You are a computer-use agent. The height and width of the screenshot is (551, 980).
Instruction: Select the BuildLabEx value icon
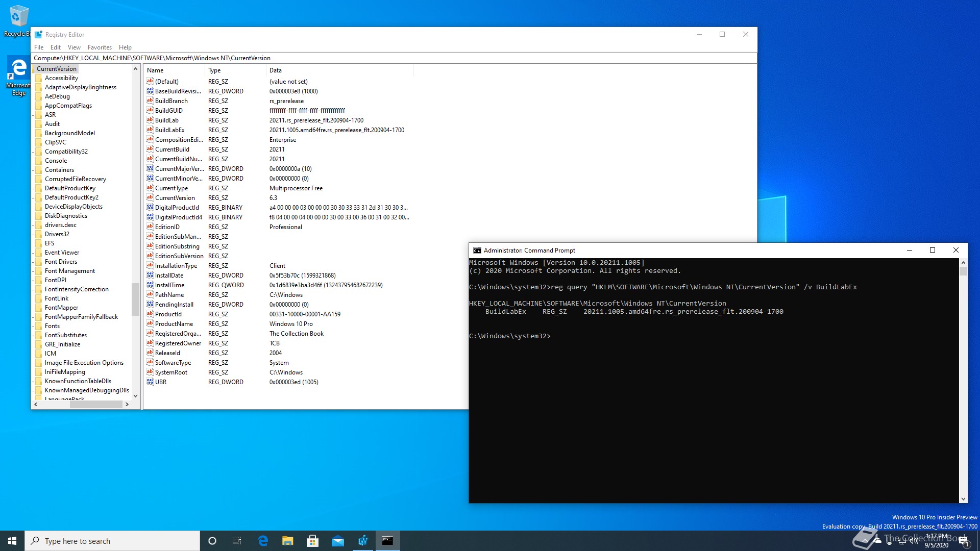tap(150, 130)
